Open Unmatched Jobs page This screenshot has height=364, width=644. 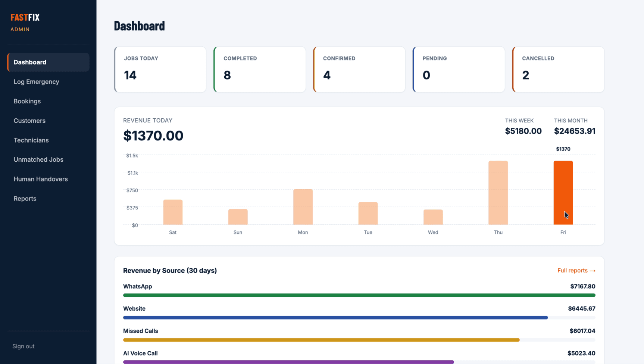click(x=48, y=159)
